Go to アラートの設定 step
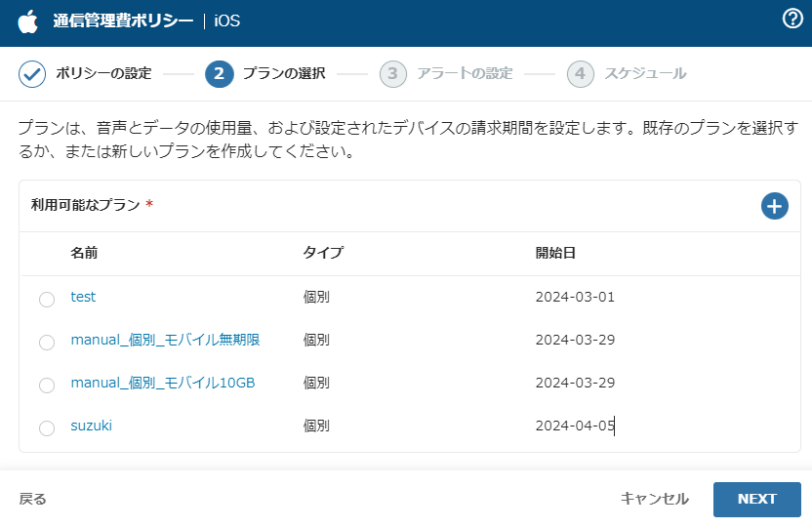This screenshot has width=812, height=528. pos(465,73)
